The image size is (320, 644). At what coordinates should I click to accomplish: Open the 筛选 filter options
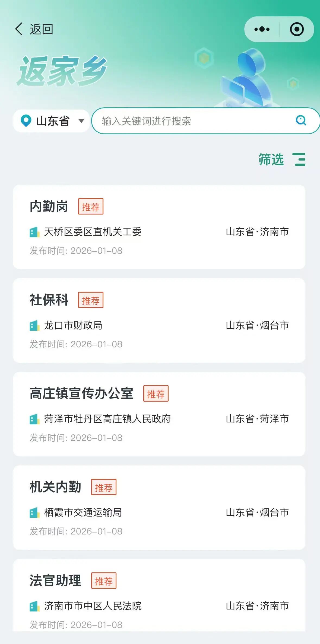(271, 159)
